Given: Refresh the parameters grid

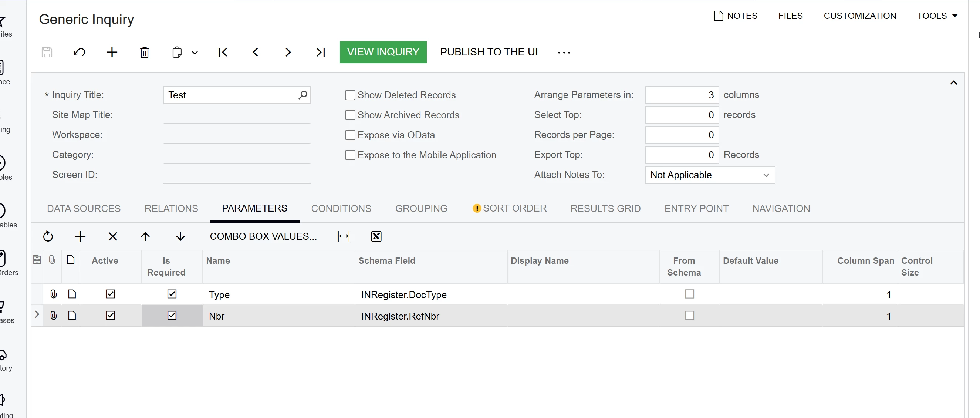Looking at the screenshot, I should tap(48, 236).
